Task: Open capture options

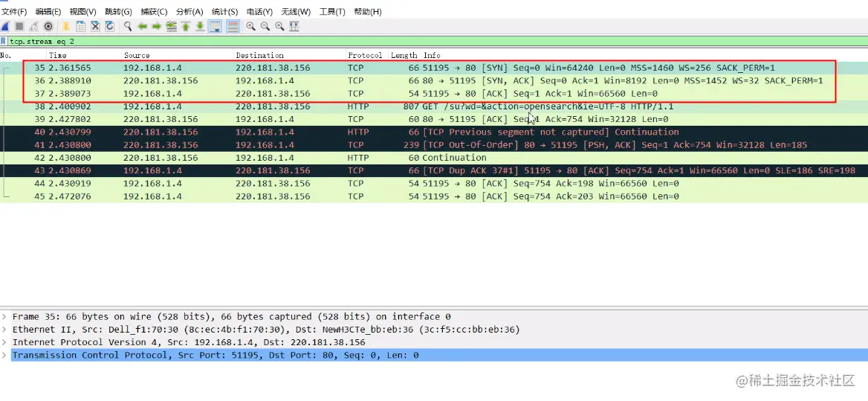Action: [48, 26]
